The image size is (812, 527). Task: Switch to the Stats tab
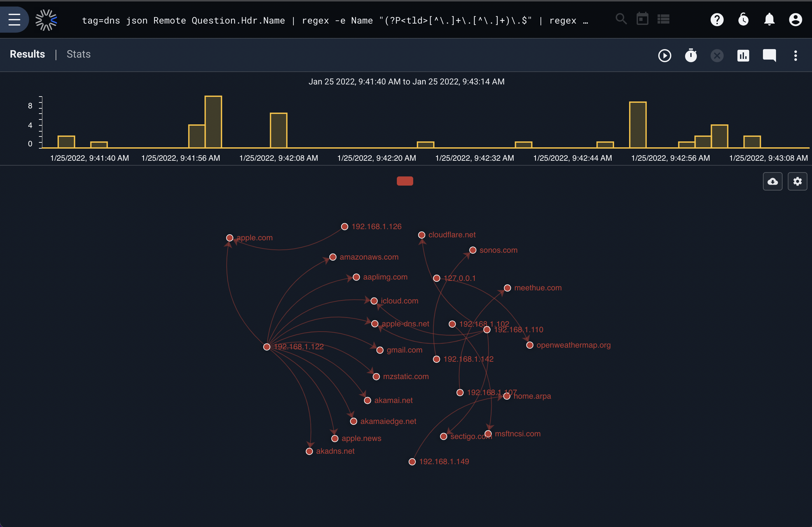pyautogui.click(x=79, y=54)
